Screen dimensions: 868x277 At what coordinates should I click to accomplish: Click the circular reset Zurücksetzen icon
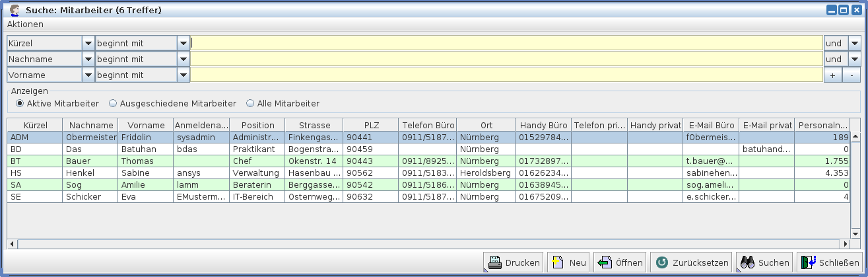(x=661, y=262)
